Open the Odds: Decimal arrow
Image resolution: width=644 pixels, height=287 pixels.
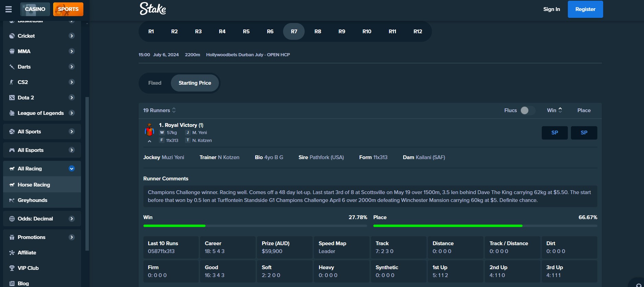(72, 218)
